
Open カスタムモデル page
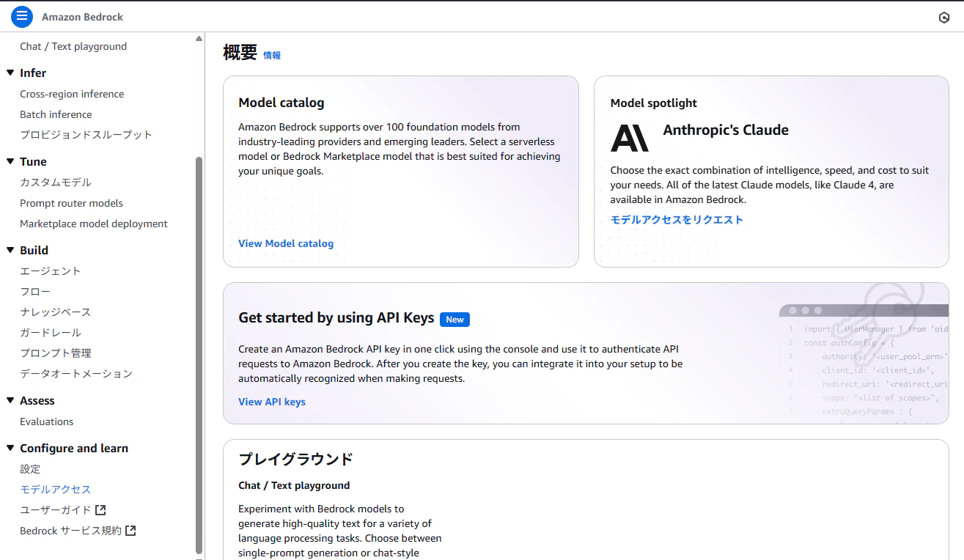coord(56,182)
